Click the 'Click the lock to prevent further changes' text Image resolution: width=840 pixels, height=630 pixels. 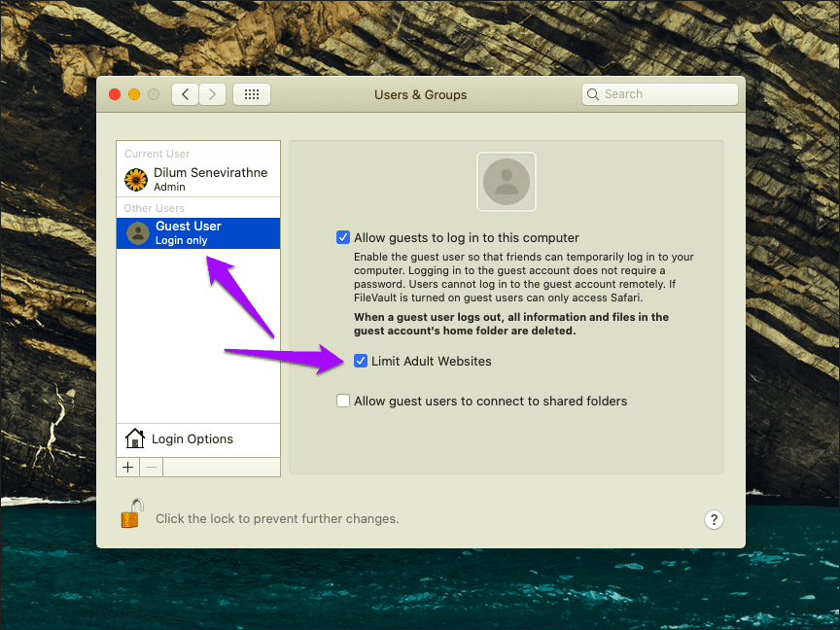[277, 518]
